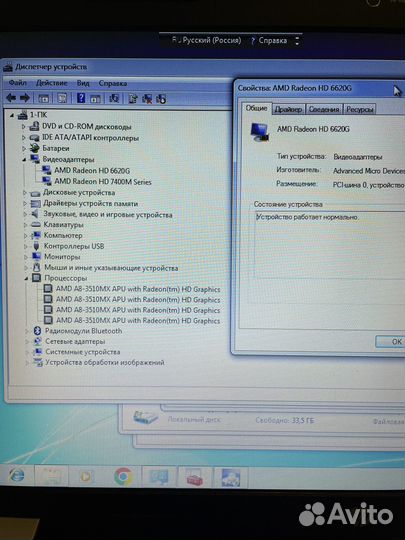Switch to the Общие tab
The height and width of the screenshot is (540, 405).
click(x=256, y=108)
